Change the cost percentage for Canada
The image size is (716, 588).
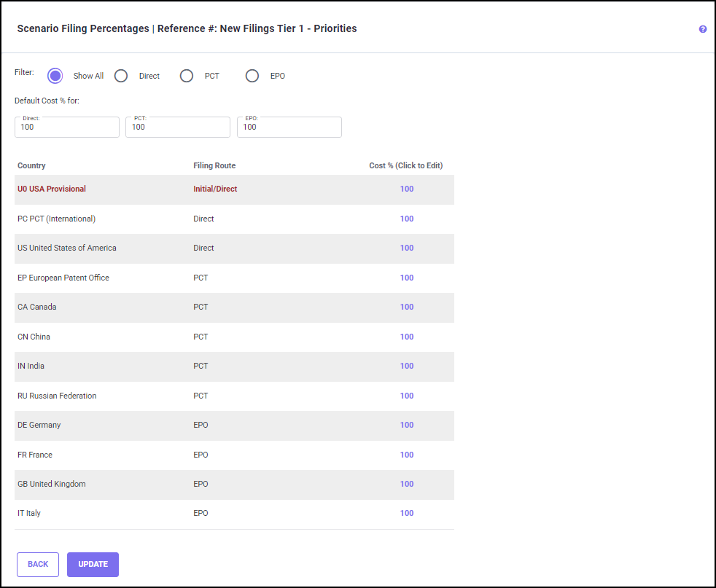(x=407, y=307)
